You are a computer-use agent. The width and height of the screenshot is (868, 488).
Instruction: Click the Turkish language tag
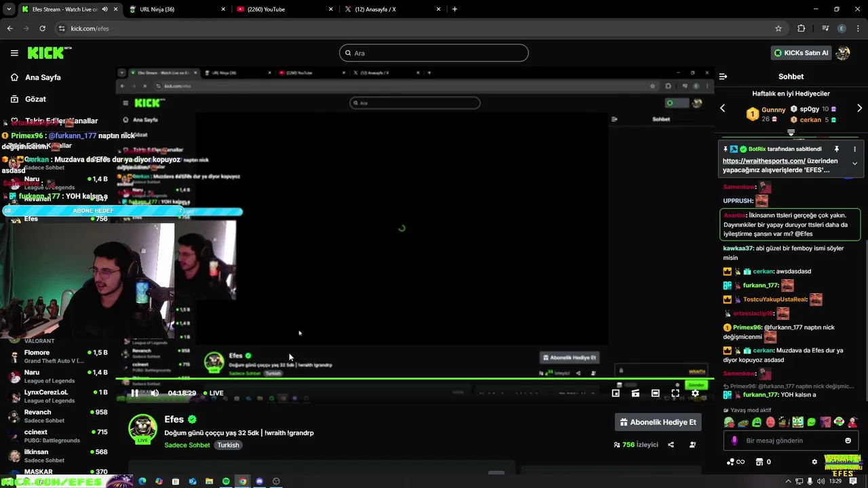(x=229, y=445)
